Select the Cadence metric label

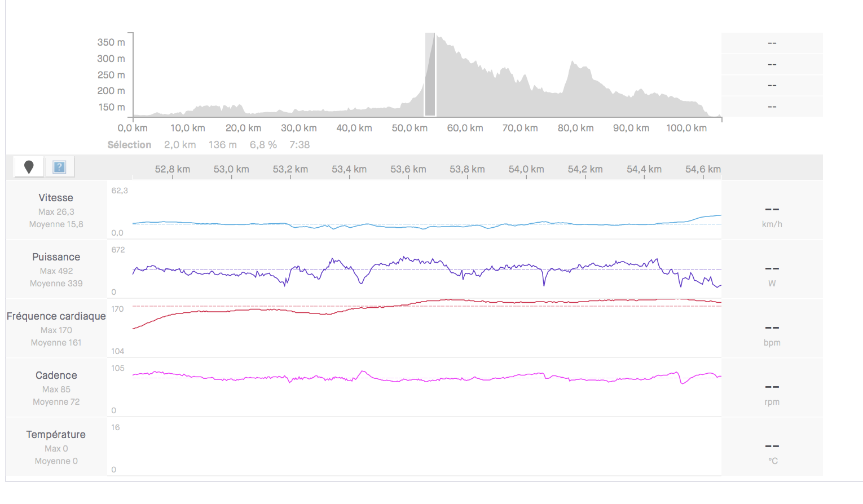56,375
